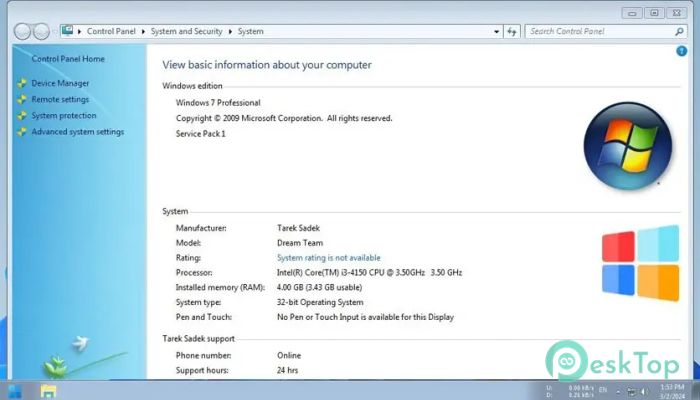Open Control Panel Home link
The height and width of the screenshot is (400, 700).
68,59
